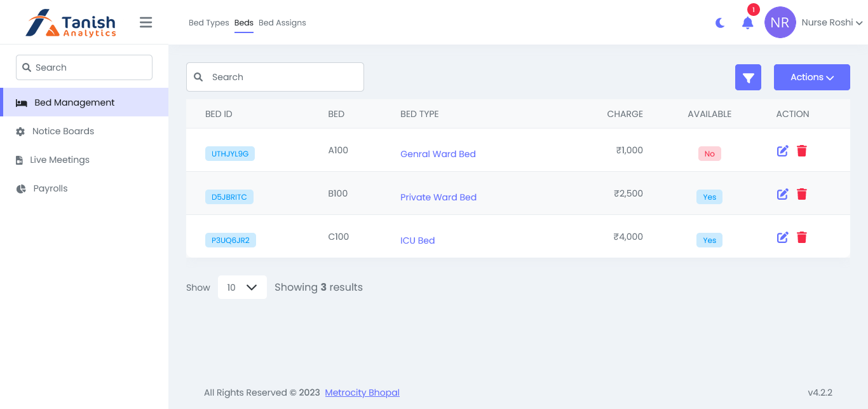Image resolution: width=868 pixels, height=409 pixels.
Task: Switch to the Bed Types tab
Action: (x=208, y=22)
